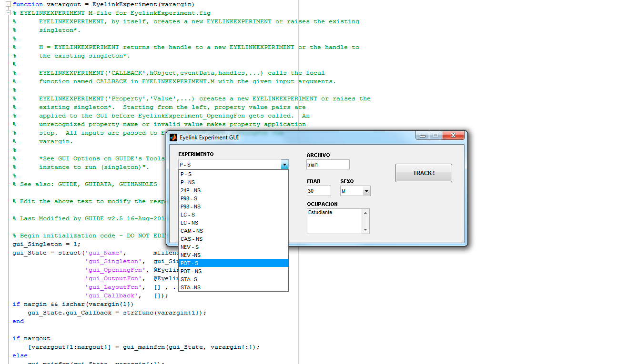Click the EDAD input field

pyautogui.click(x=318, y=191)
